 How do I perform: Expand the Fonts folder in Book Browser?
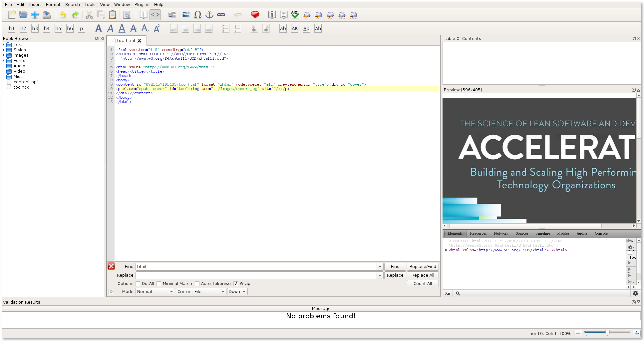coord(4,60)
